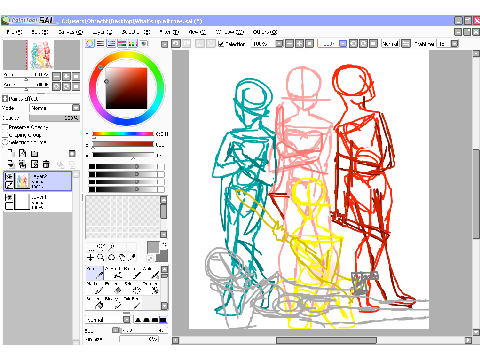Open the Filter menu
Screen dimensions: 480x360
pyautogui.click(x=169, y=32)
